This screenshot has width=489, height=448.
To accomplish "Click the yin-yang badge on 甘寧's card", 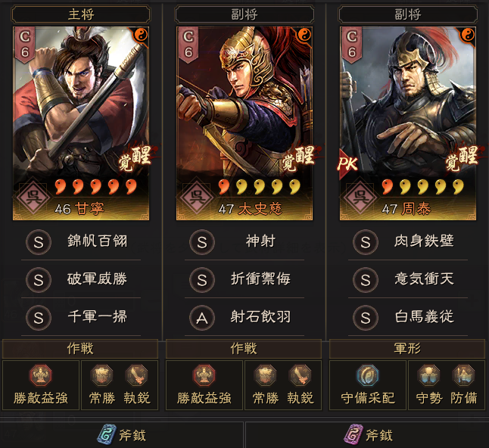I will [x=141, y=36].
